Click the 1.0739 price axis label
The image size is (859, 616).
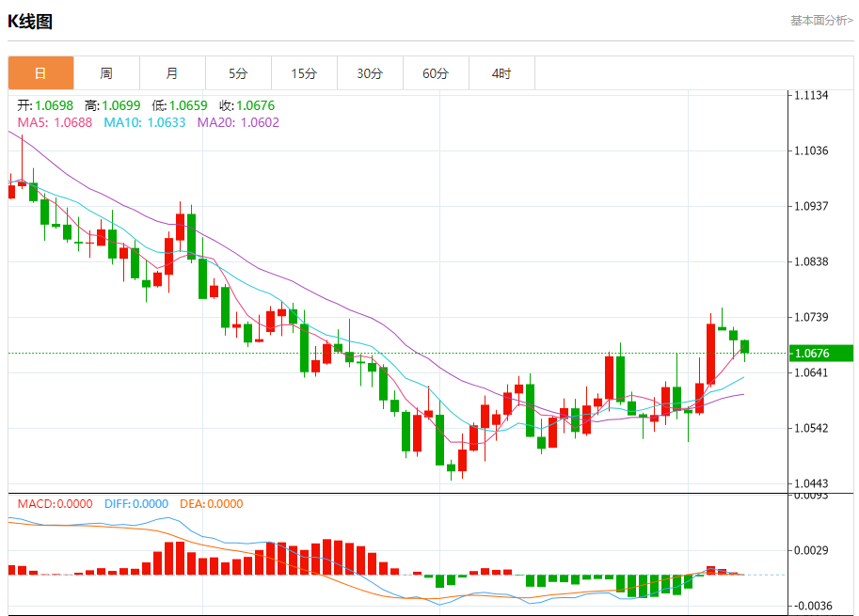[811, 317]
